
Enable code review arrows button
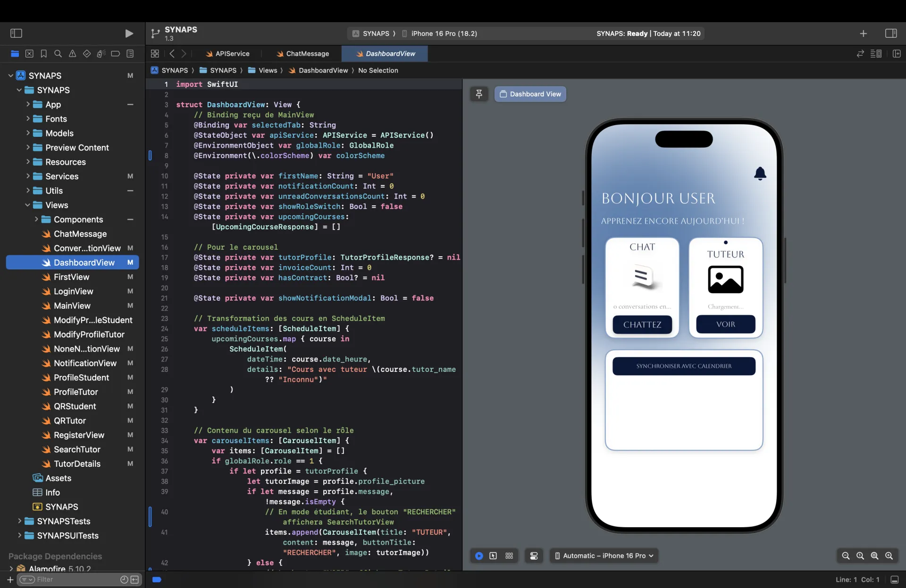click(860, 54)
